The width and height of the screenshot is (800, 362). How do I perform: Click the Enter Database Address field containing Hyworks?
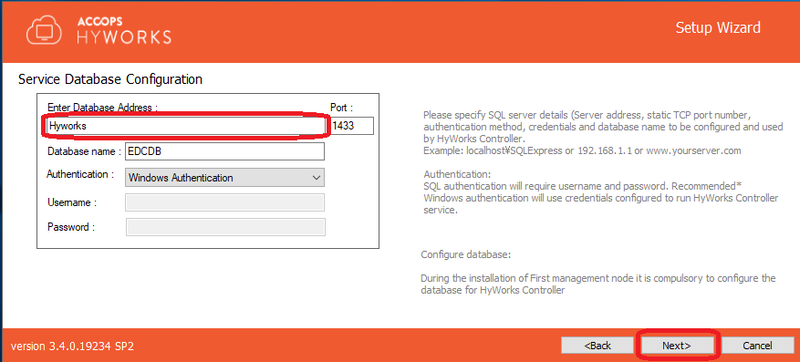pos(186,126)
